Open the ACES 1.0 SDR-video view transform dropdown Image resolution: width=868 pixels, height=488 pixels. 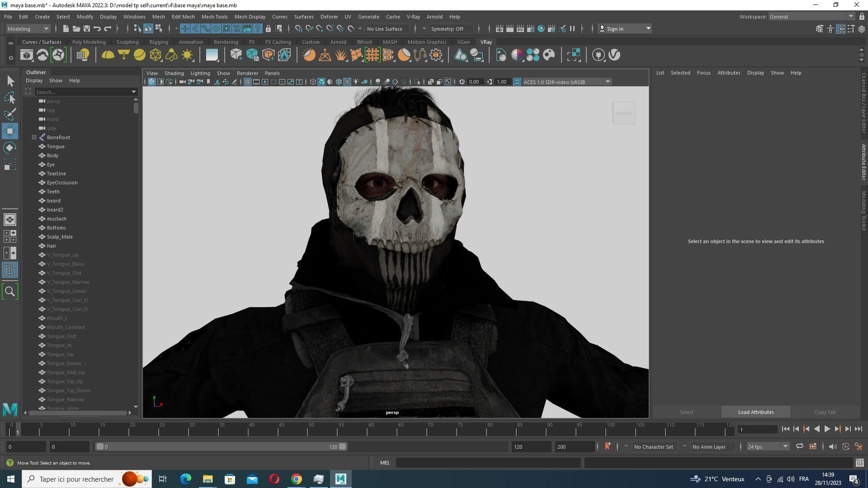coord(567,82)
